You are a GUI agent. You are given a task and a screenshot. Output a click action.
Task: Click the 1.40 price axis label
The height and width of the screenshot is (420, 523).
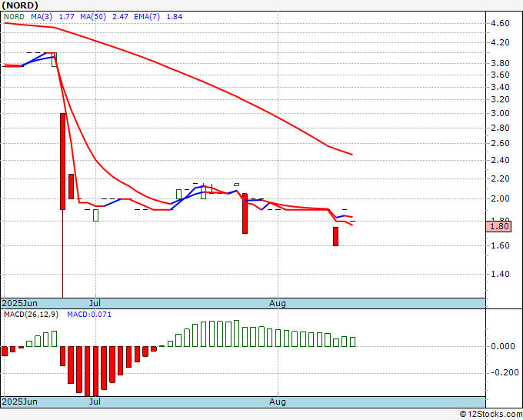501,274
